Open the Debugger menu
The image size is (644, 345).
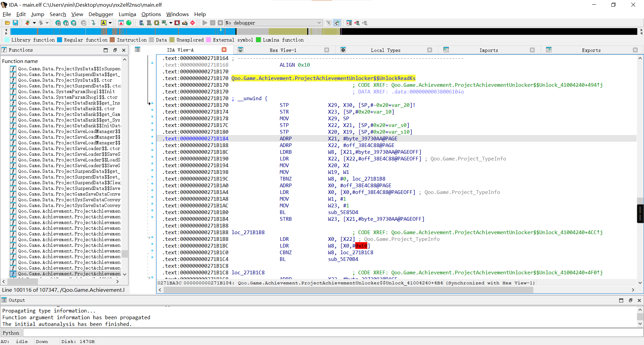[101, 14]
